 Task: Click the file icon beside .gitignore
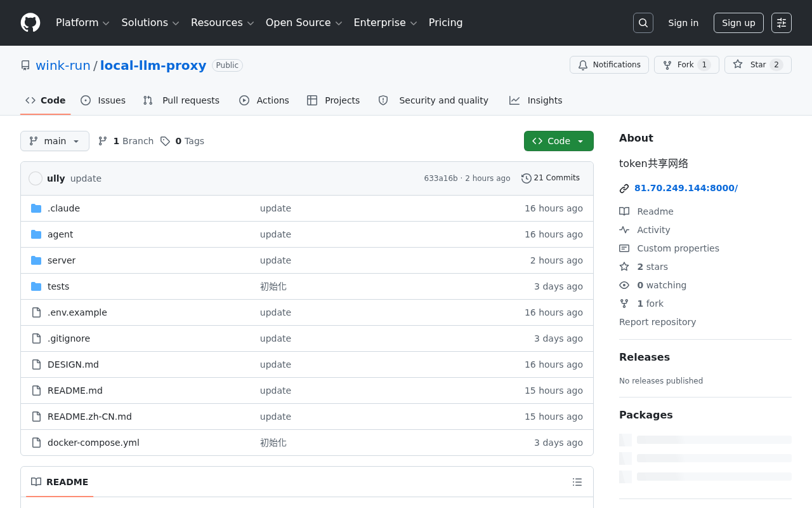click(36, 338)
